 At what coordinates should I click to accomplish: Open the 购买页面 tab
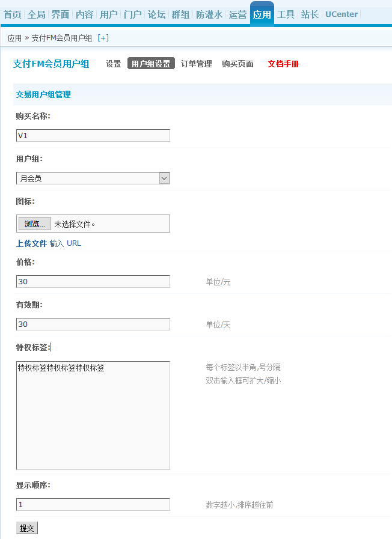238,64
